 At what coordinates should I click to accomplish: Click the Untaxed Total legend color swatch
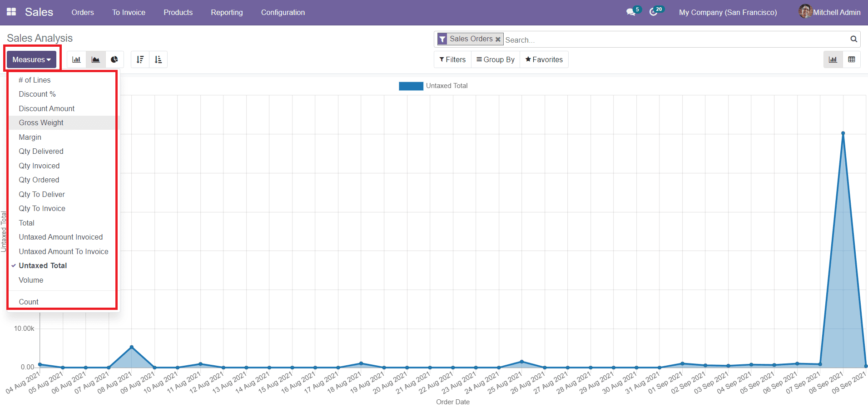coord(411,86)
